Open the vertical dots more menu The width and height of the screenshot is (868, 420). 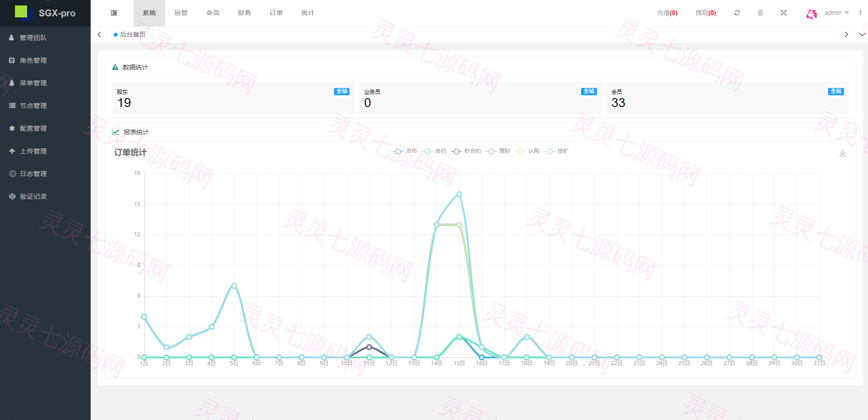[860, 13]
